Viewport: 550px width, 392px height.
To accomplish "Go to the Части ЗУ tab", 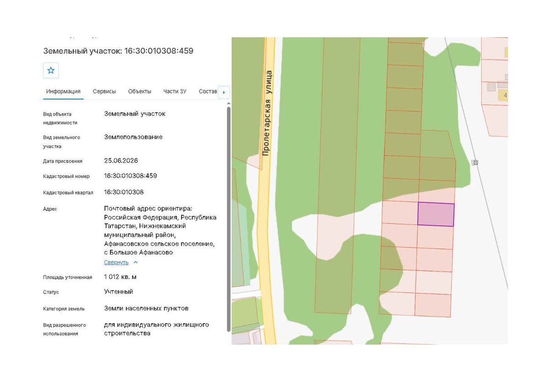I will tap(175, 91).
